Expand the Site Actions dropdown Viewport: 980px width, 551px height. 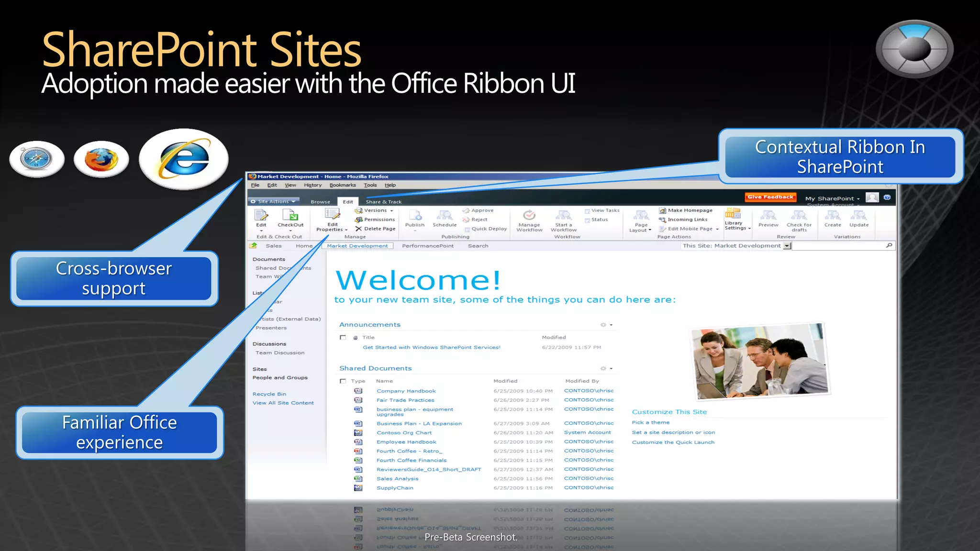[x=274, y=201]
